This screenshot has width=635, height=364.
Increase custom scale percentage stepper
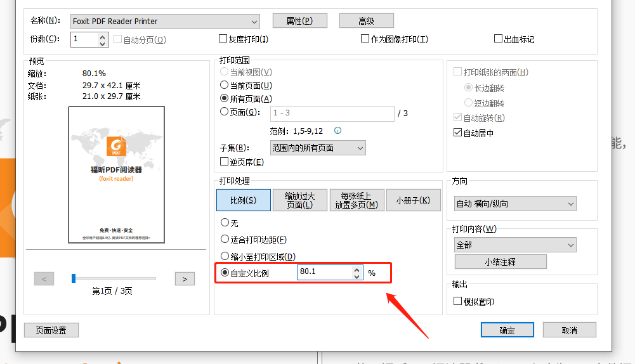coord(357,269)
